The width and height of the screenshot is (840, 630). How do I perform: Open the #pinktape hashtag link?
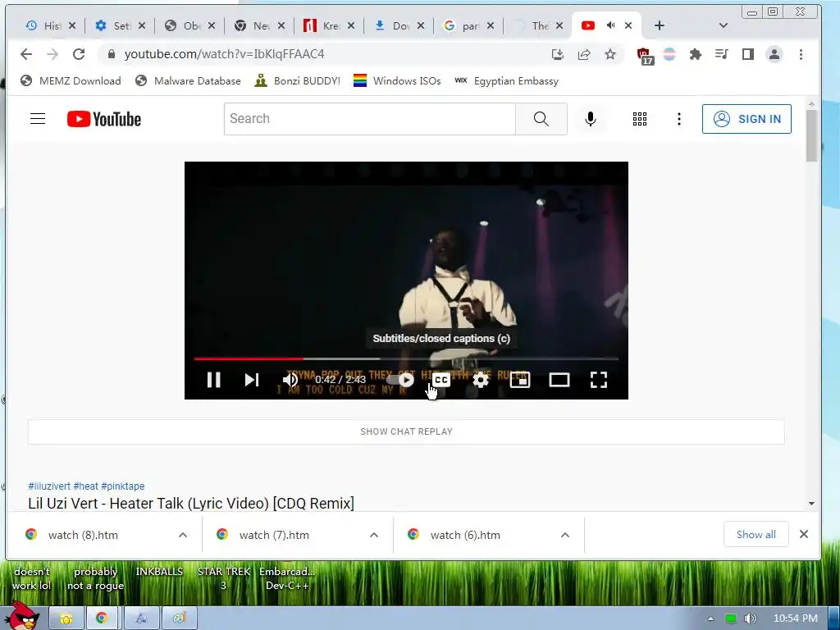tap(123, 486)
